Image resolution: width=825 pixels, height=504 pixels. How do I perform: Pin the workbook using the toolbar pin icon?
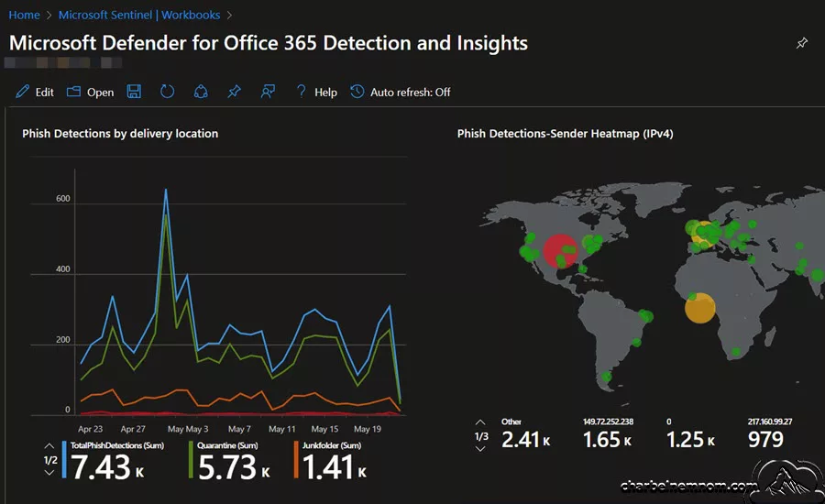pyautogui.click(x=234, y=92)
